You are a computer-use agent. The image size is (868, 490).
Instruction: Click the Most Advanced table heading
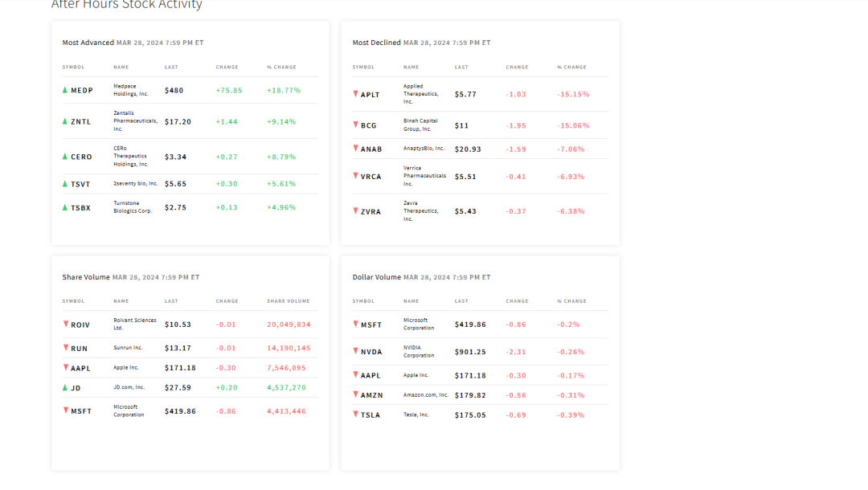[88, 43]
